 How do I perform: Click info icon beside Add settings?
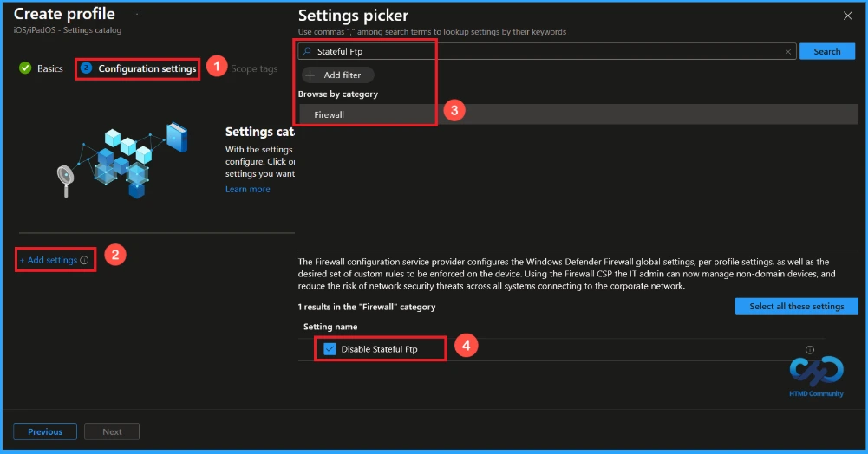84,260
